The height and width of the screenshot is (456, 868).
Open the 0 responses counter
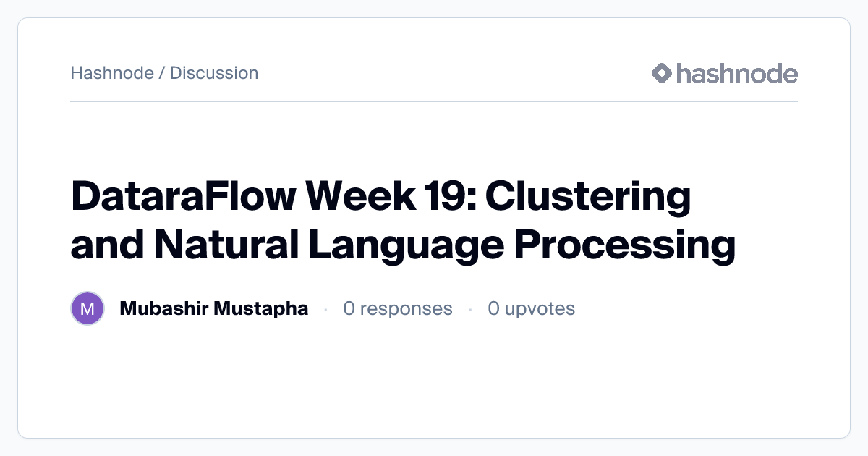click(398, 308)
